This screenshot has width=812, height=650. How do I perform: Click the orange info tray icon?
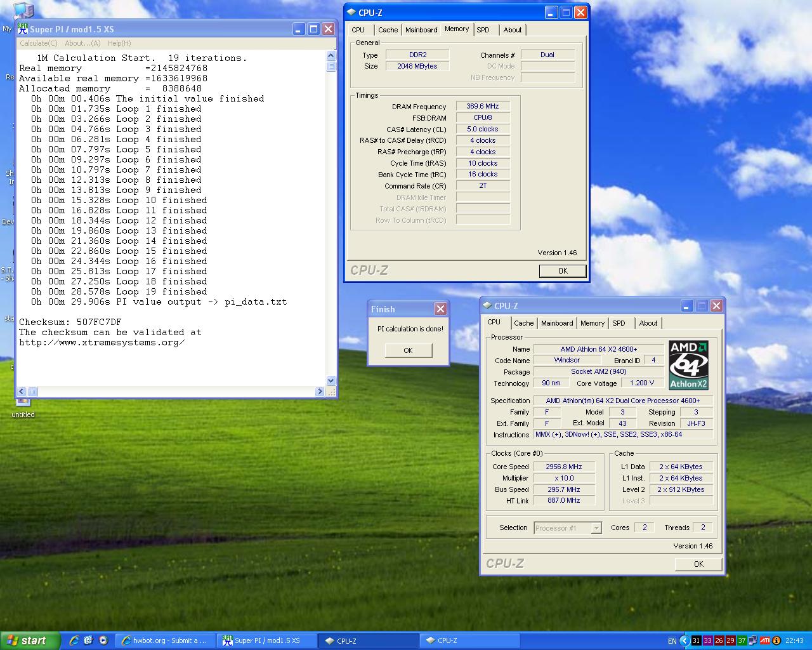click(x=777, y=641)
